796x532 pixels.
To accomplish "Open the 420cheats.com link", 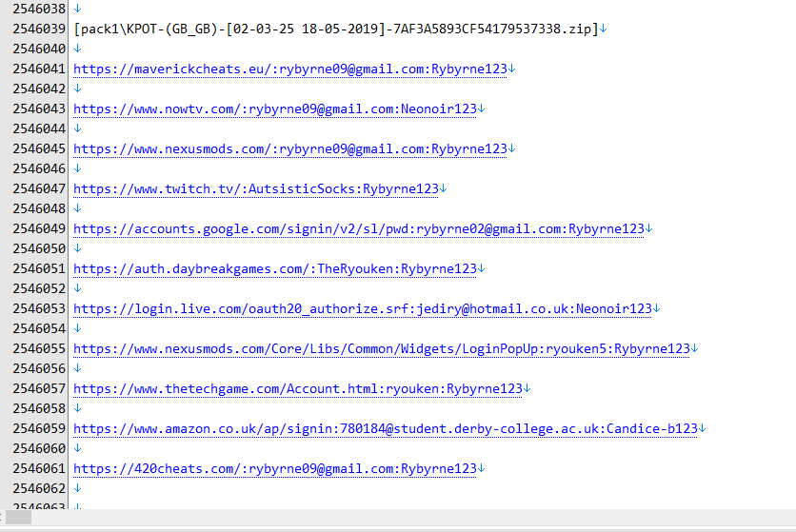I will [274, 469].
